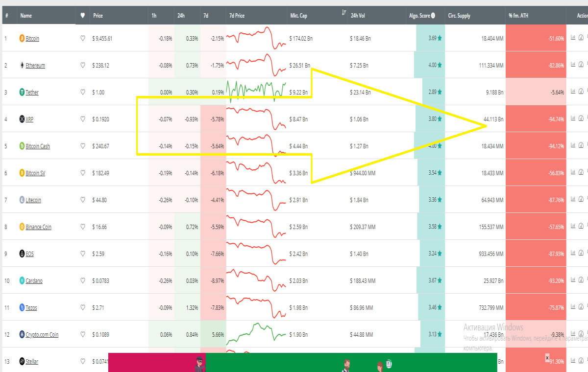This screenshot has height=372, width=588.
Task: Click the Algo. Score info icon
Action: 433,16
